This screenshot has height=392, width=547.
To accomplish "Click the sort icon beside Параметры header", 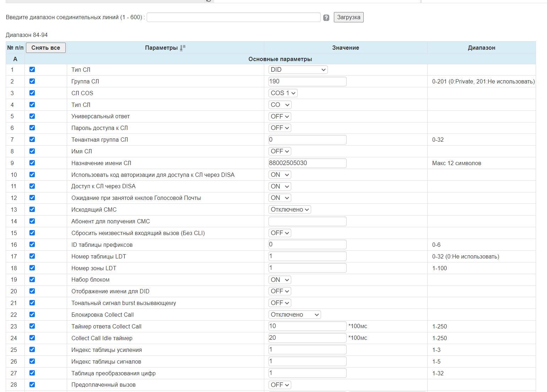I will [183, 48].
